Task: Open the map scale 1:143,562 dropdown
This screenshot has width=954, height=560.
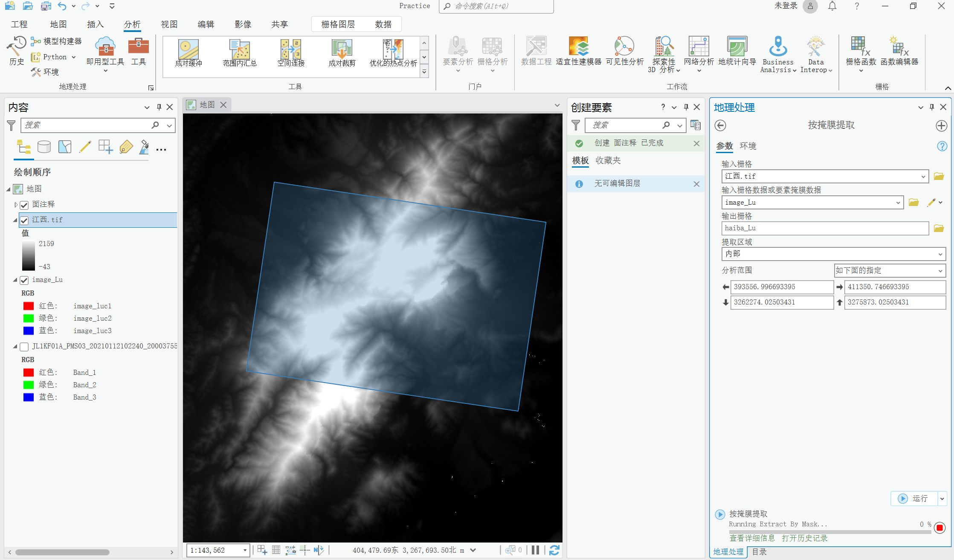Action: point(245,550)
